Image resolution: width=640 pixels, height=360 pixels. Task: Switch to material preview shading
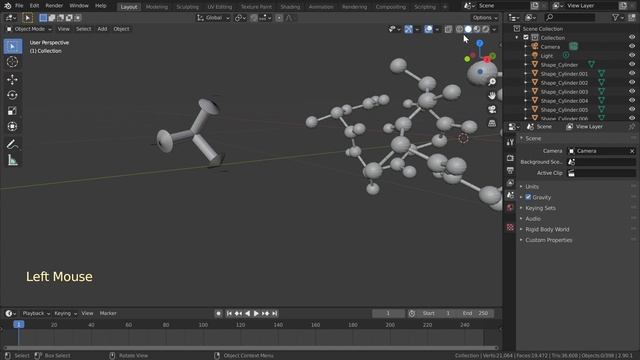(x=477, y=29)
